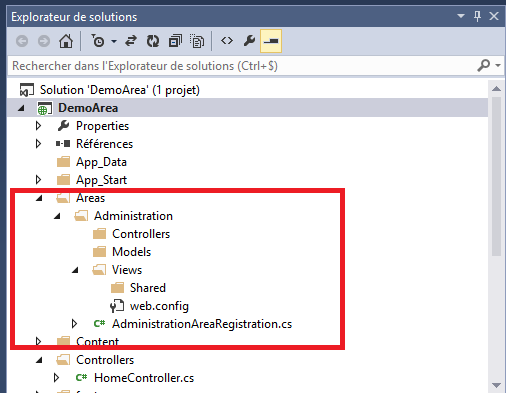Click the Forward navigation arrow in toolbar

coord(44,41)
